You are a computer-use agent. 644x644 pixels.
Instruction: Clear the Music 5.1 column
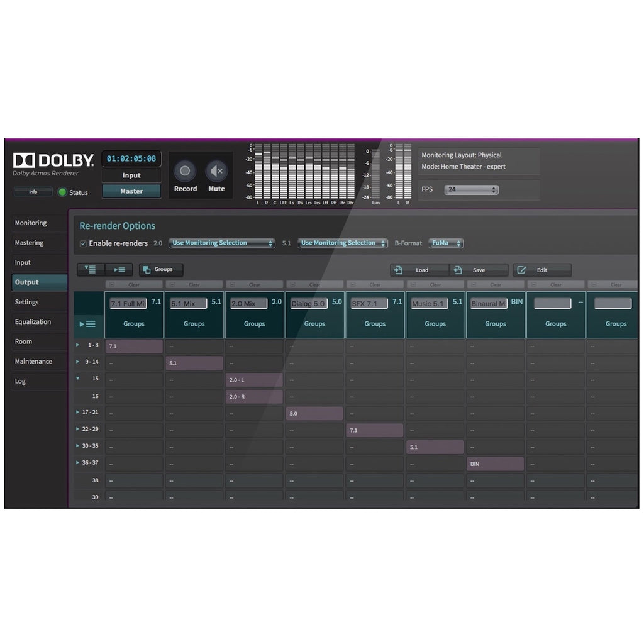coord(435,285)
